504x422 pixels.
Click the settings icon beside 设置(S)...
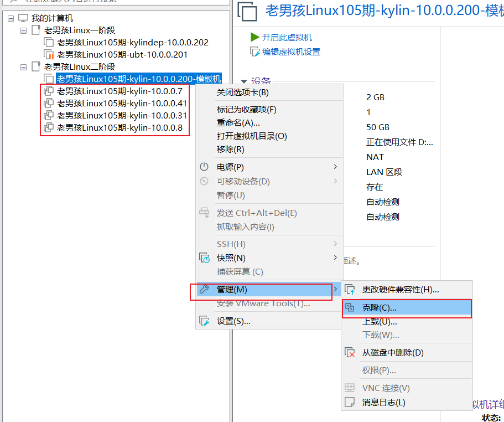coord(204,321)
